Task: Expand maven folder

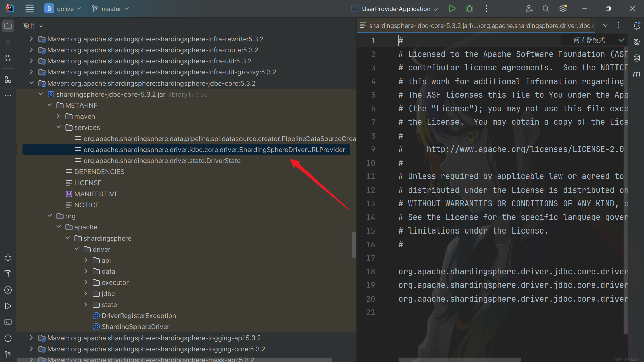Action: coord(59,116)
